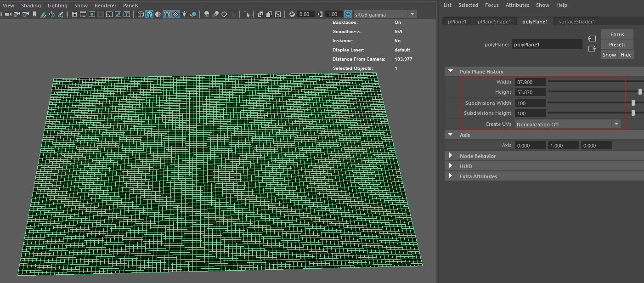Toggle the film gate icon
This screenshot has height=283, width=644.
(x=83, y=14)
